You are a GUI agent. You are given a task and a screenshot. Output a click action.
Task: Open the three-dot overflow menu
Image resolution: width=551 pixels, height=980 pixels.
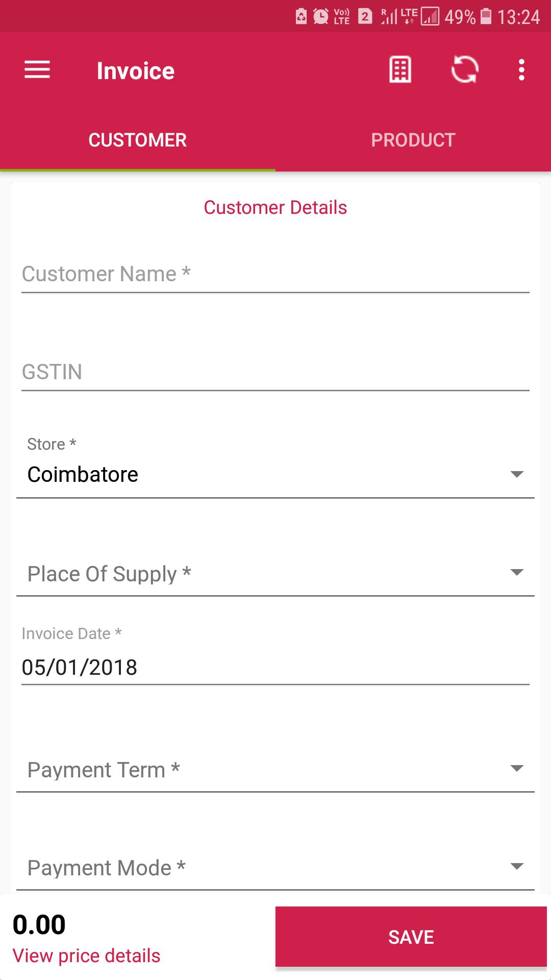click(x=521, y=70)
